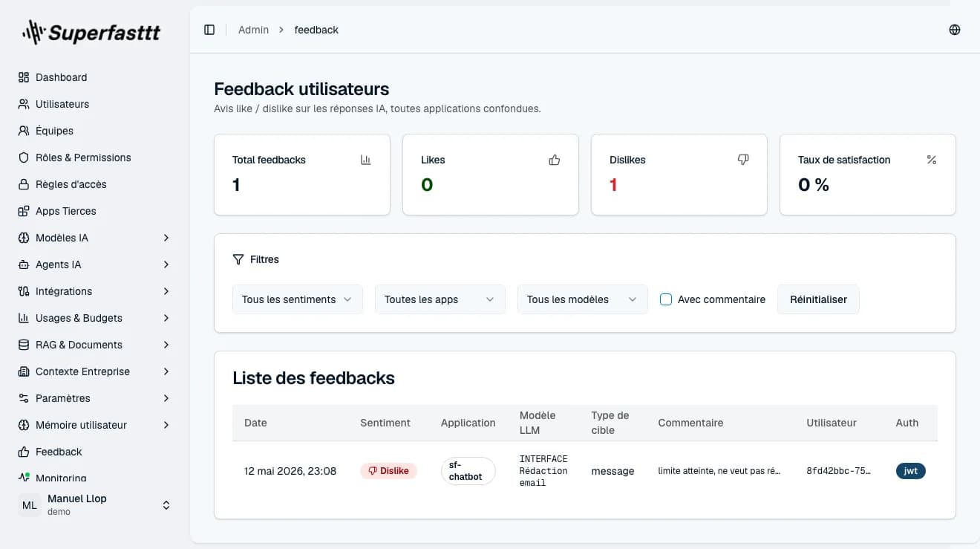This screenshot has height=549, width=980.
Task: Click the Utilisateur column header
Action: click(832, 423)
